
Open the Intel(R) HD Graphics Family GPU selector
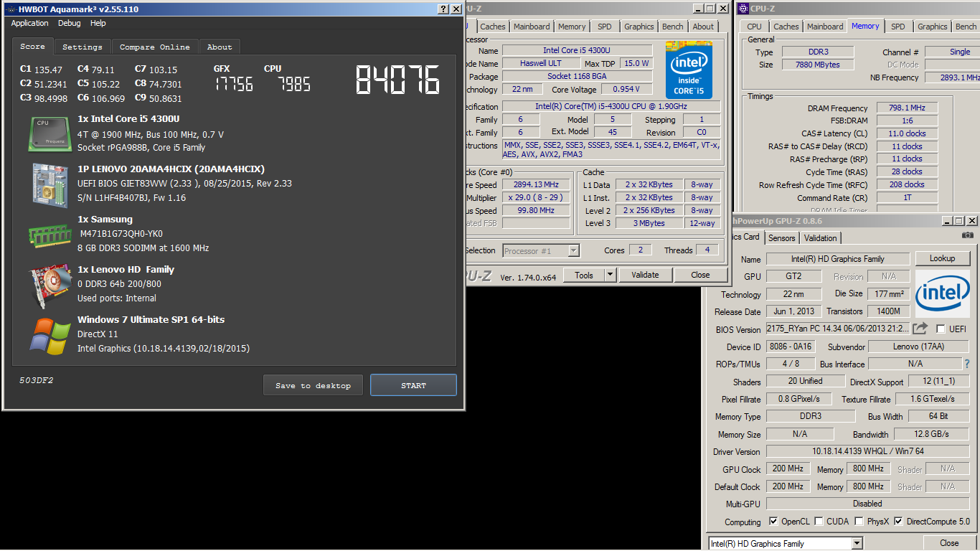tap(786, 543)
